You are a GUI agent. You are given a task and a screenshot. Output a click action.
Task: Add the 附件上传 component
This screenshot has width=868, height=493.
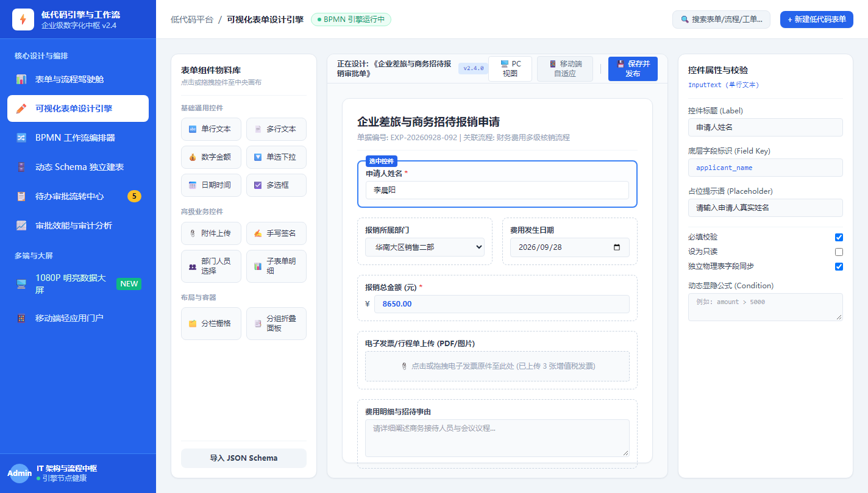coord(211,233)
